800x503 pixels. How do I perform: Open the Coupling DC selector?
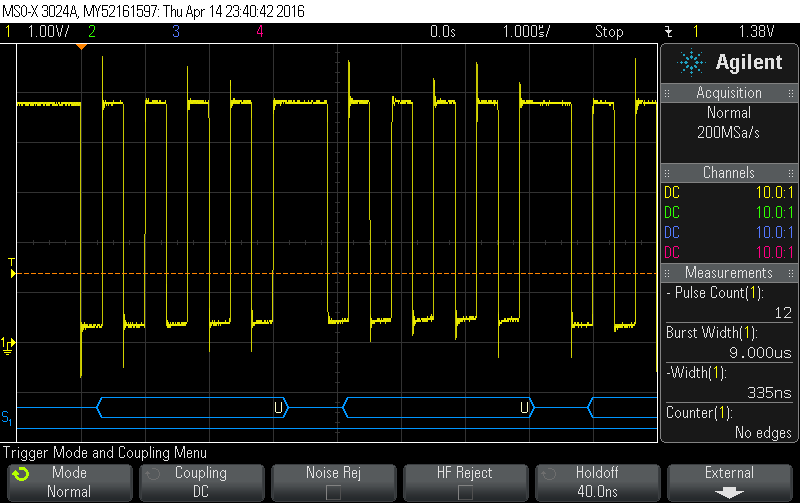tap(200, 481)
